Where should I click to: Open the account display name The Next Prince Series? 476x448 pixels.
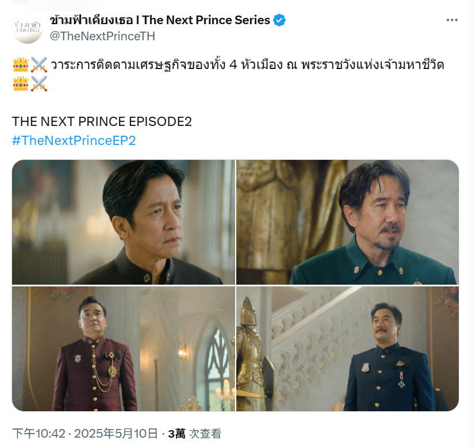tap(160, 20)
